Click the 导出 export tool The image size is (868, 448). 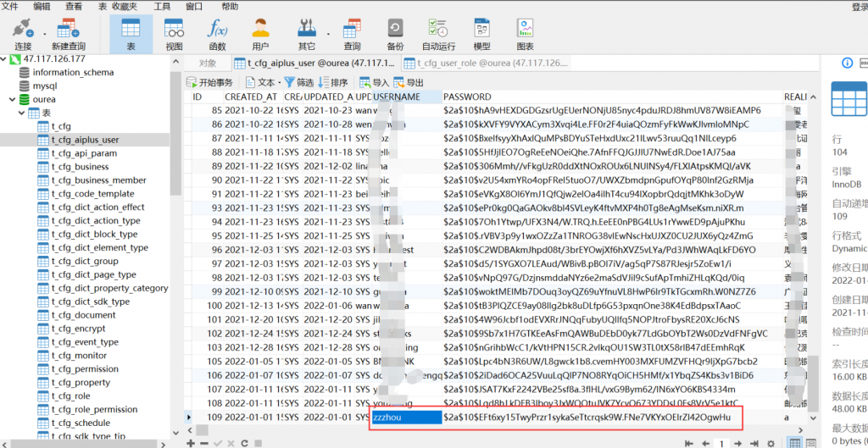point(409,82)
